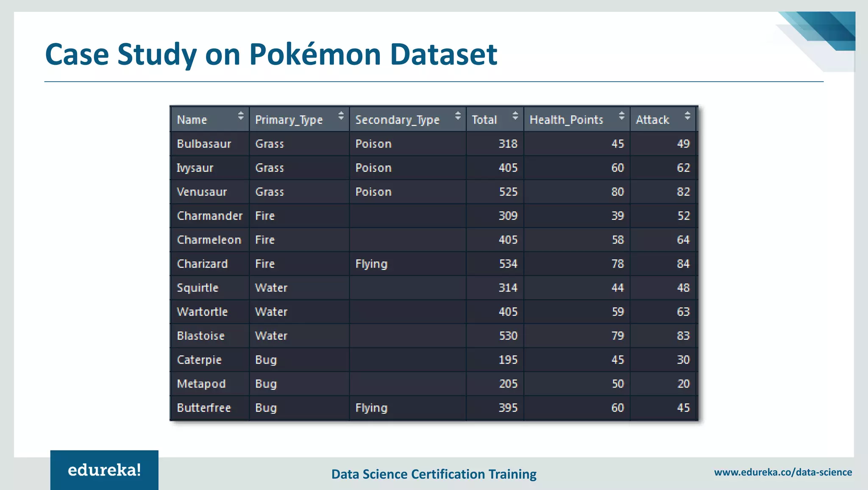
Task: Click Water type in Squirtle row
Action: click(271, 288)
